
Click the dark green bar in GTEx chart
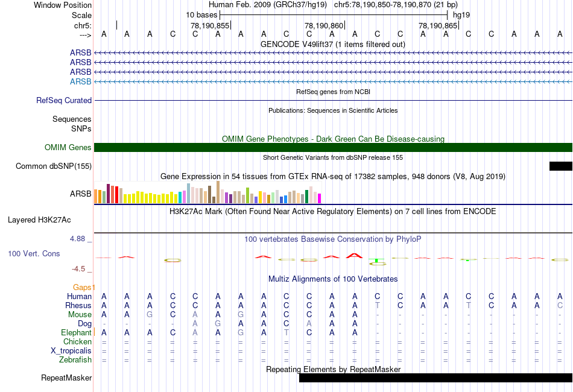point(306,197)
